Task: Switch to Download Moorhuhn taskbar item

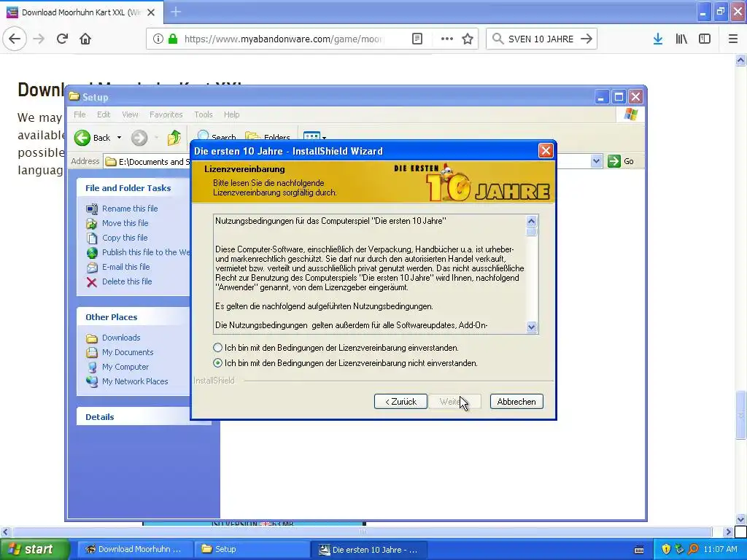Action: click(134, 549)
